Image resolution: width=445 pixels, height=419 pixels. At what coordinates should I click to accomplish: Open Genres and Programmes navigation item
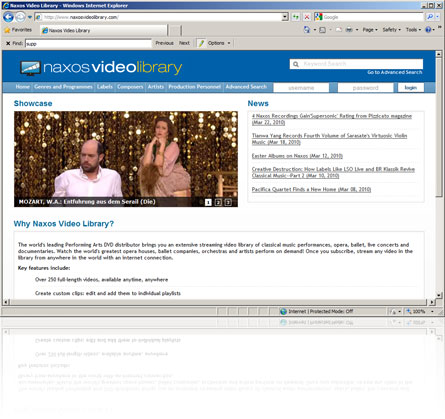point(63,87)
